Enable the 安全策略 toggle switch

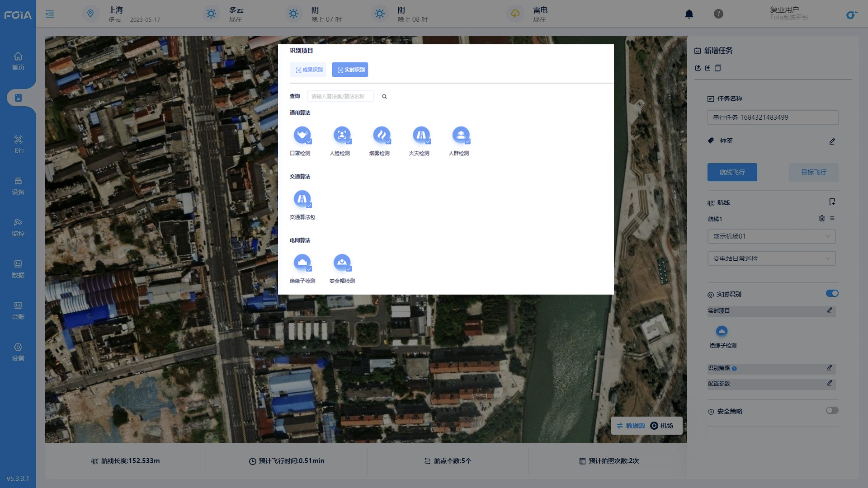[832, 410]
